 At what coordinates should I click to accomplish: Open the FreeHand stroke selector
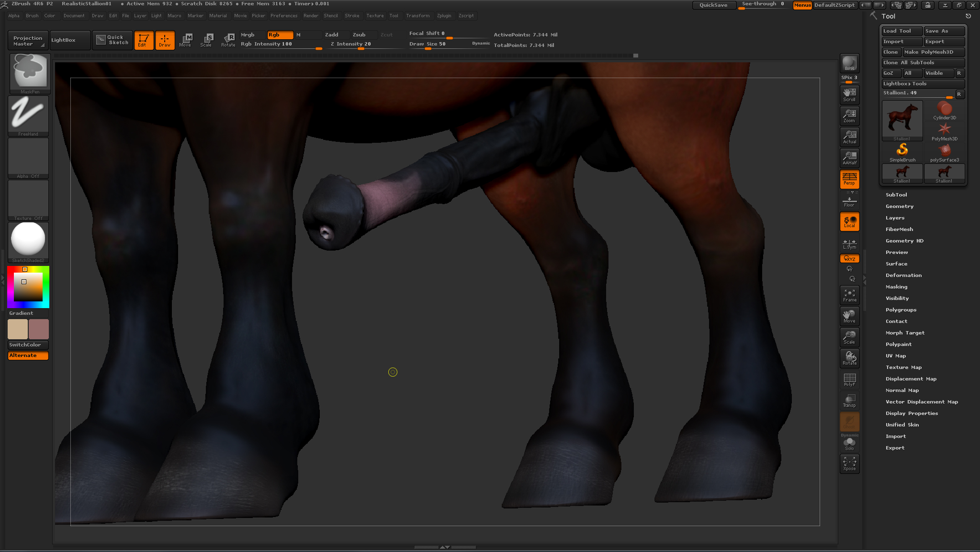pyautogui.click(x=28, y=115)
